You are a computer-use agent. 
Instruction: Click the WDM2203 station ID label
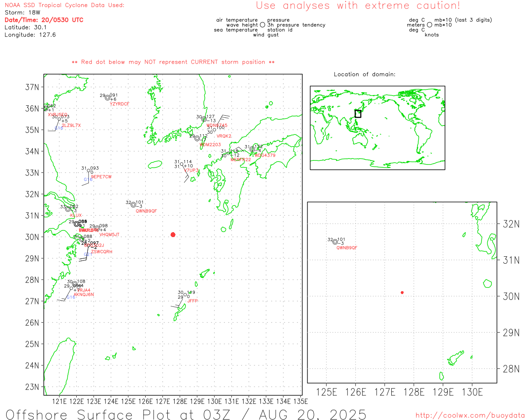tap(210, 145)
